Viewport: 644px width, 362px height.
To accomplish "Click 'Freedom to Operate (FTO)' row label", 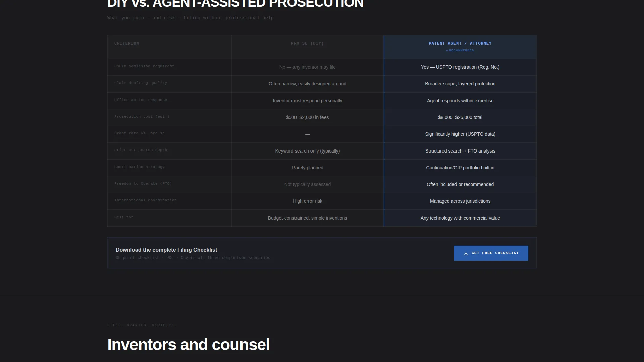I will click(143, 184).
